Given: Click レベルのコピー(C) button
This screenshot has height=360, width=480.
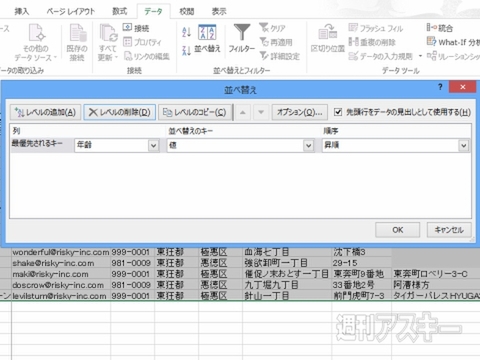Looking at the screenshot, I should coord(195,112).
